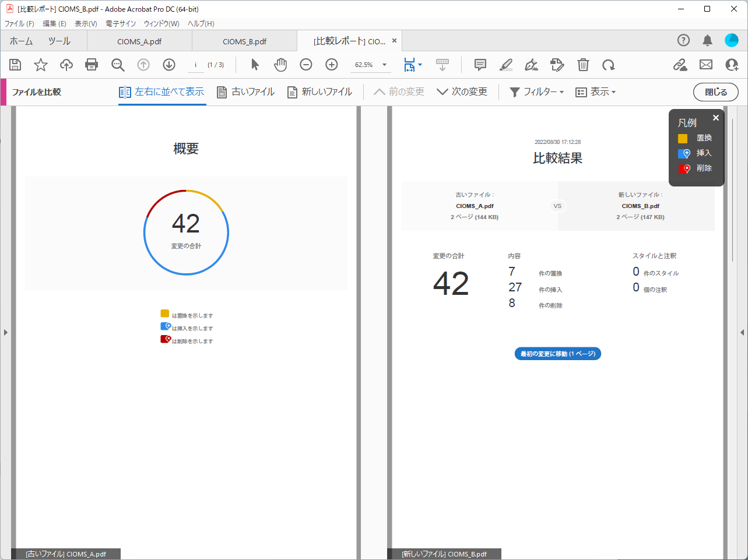The image size is (748, 560).
Task: Go to next page arrow icon
Action: point(169,65)
